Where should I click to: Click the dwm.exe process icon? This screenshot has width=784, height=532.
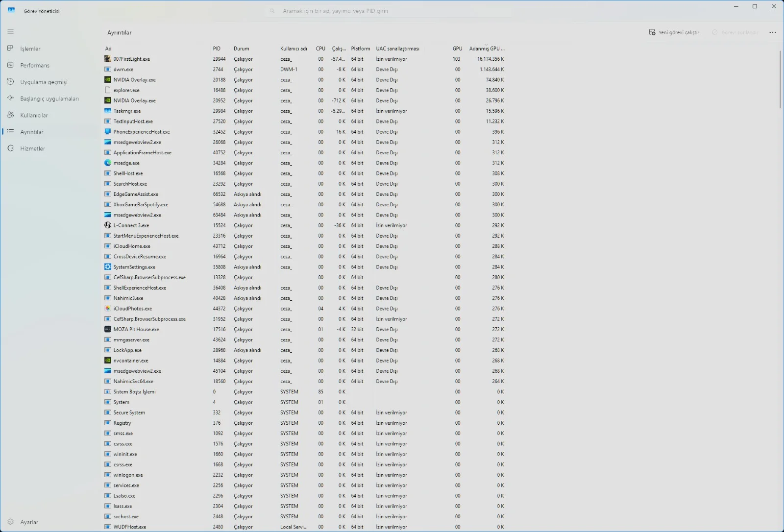(108, 70)
